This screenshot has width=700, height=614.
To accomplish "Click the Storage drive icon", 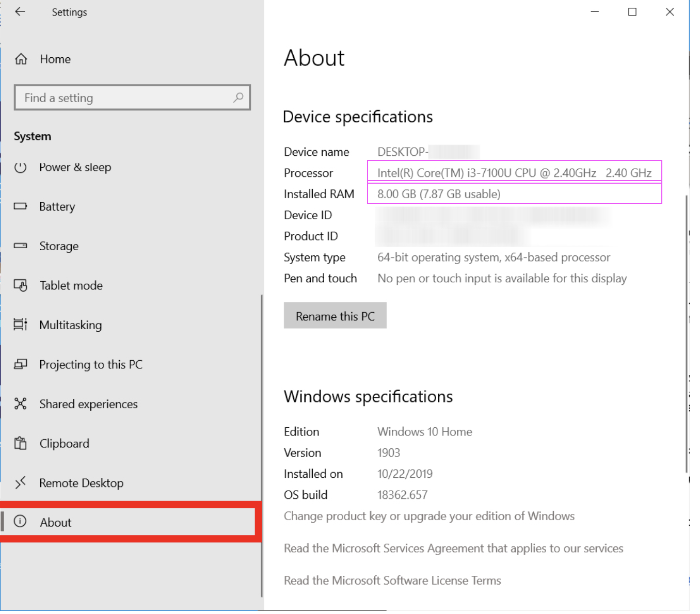I will [20, 246].
